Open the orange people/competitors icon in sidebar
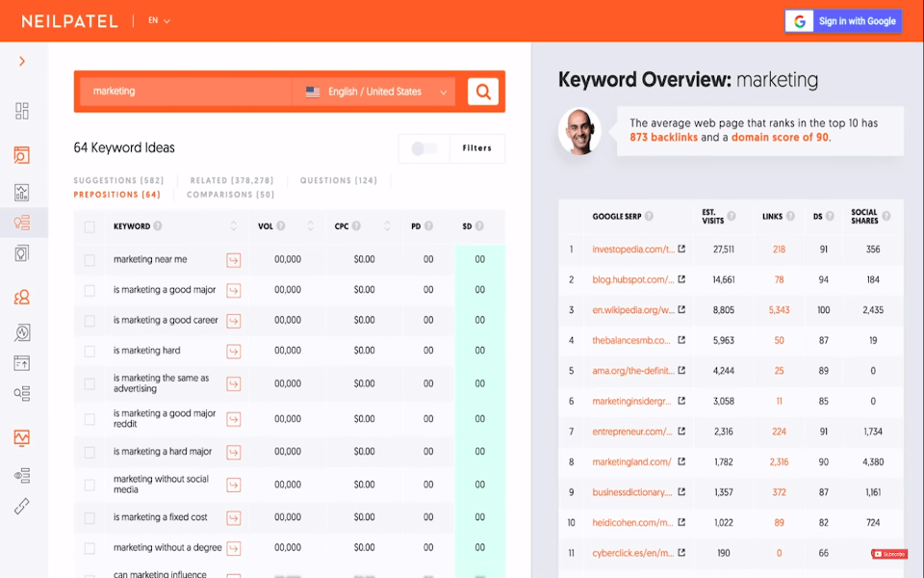This screenshot has height=578, width=924. click(x=22, y=297)
